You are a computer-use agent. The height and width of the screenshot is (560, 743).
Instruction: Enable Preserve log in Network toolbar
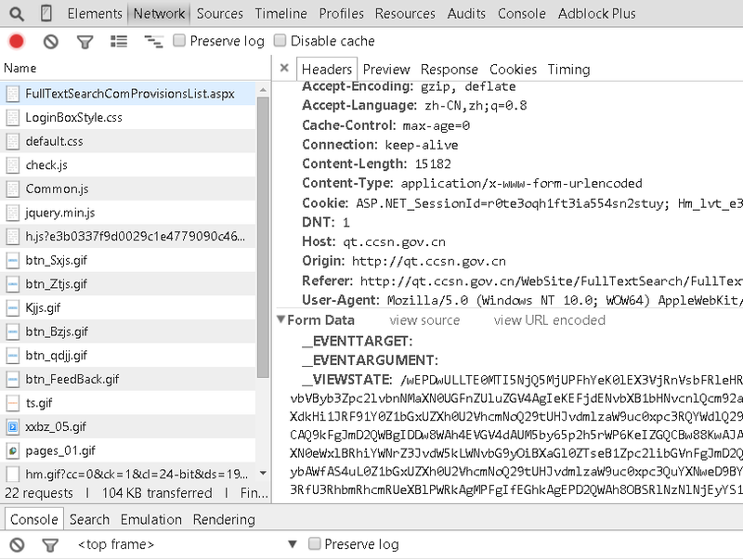[x=180, y=41]
